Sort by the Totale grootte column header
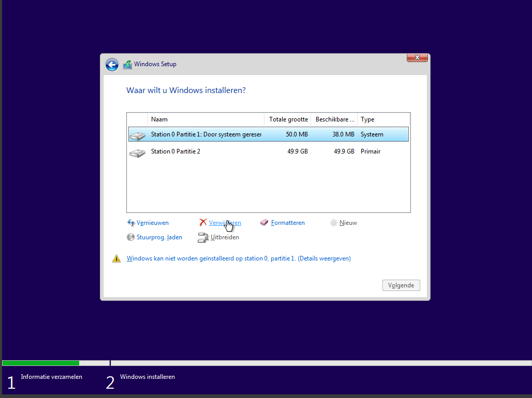This screenshot has width=532, height=398. [x=288, y=119]
